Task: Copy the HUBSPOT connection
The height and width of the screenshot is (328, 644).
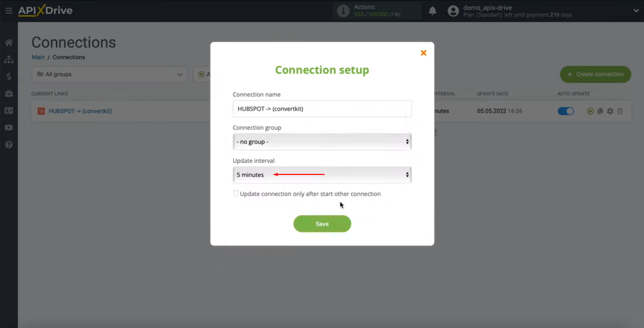Action: pyautogui.click(x=600, y=111)
